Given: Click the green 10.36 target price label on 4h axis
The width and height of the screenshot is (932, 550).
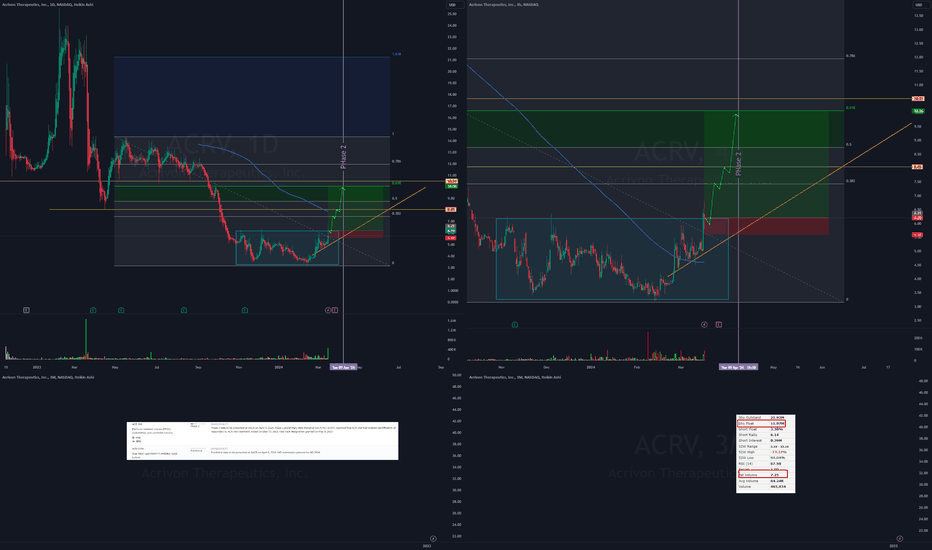Looking at the screenshot, I should [x=918, y=111].
